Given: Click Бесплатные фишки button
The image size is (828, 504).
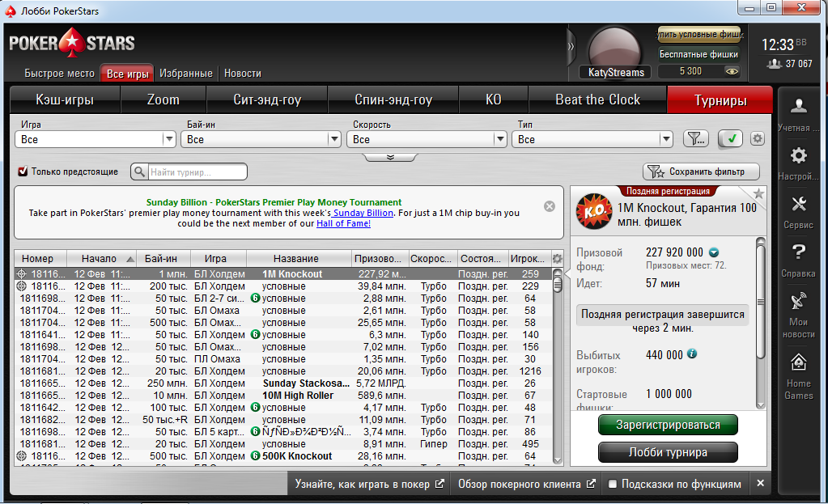Looking at the screenshot, I should (698, 54).
